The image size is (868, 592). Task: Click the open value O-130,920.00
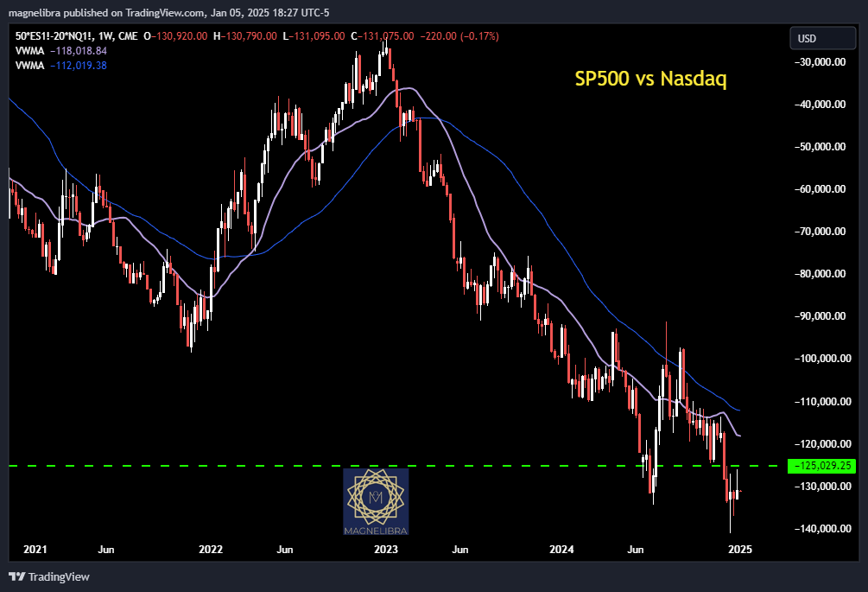point(175,36)
